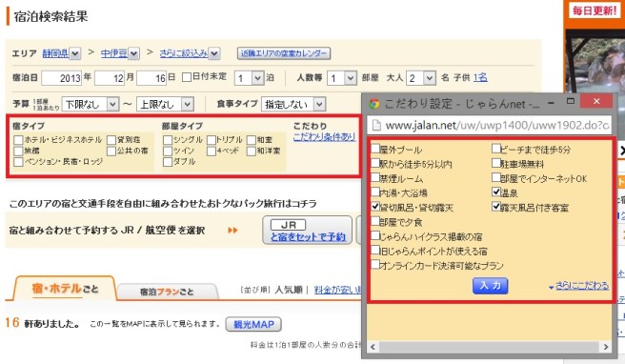
Task: Open the room count (部屋) dropdown
Action: [x=342, y=78]
